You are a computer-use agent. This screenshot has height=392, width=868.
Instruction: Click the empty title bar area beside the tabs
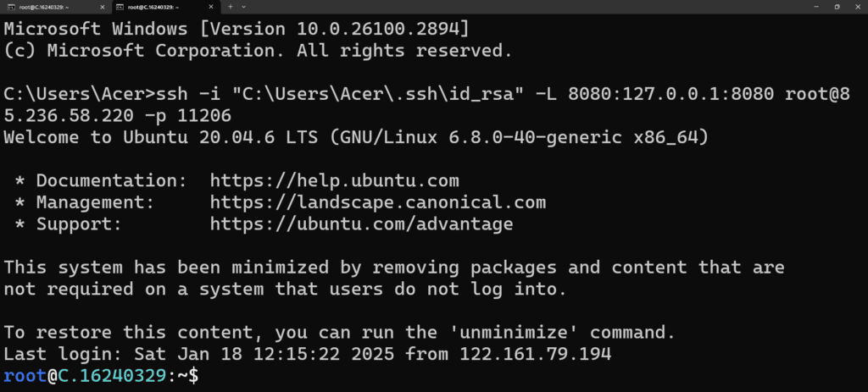(x=526, y=7)
